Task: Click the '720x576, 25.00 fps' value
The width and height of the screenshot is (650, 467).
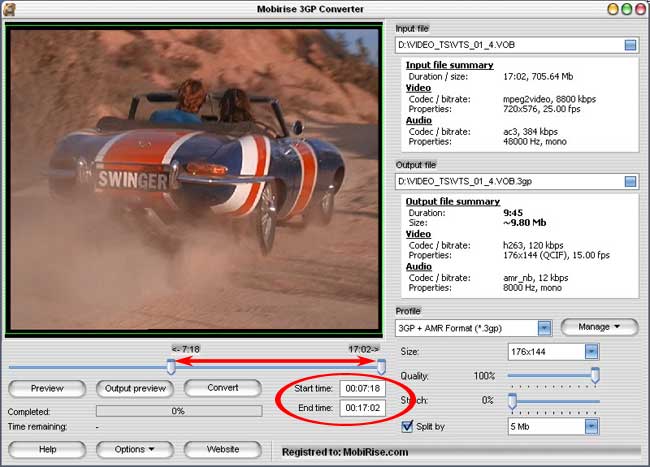Action: [541, 109]
